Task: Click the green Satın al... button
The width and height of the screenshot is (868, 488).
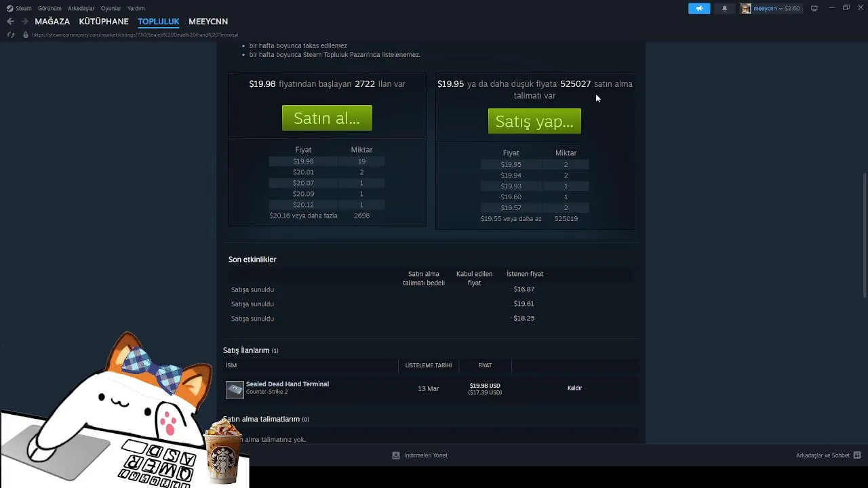Action: [x=327, y=119]
